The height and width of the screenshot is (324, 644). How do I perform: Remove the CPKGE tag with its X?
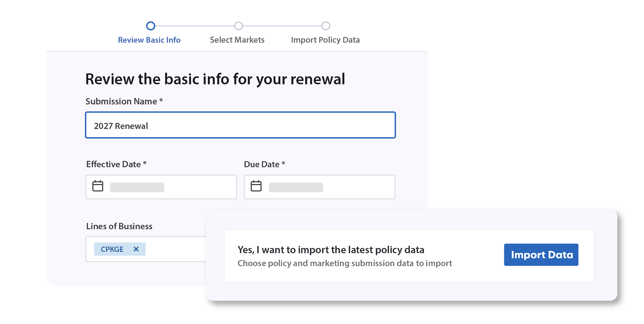(x=136, y=249)
